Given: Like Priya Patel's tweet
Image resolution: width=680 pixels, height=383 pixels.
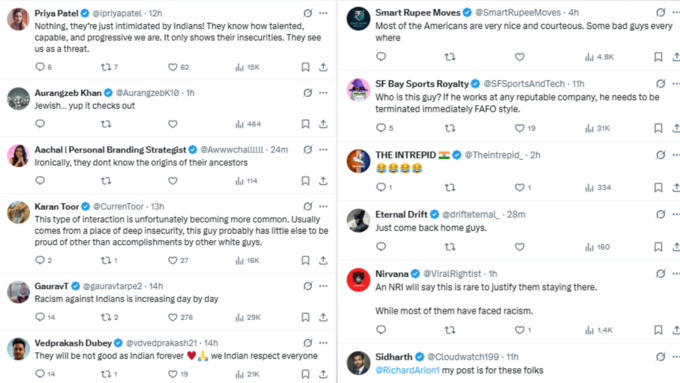Looking at the screenshot, I should (173, 67).
